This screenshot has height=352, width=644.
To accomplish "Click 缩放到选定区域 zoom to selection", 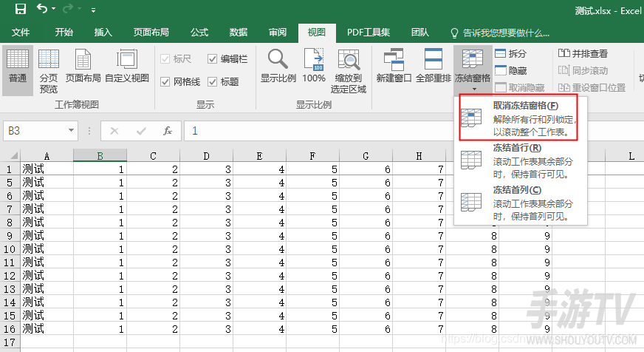I will 349,70.
